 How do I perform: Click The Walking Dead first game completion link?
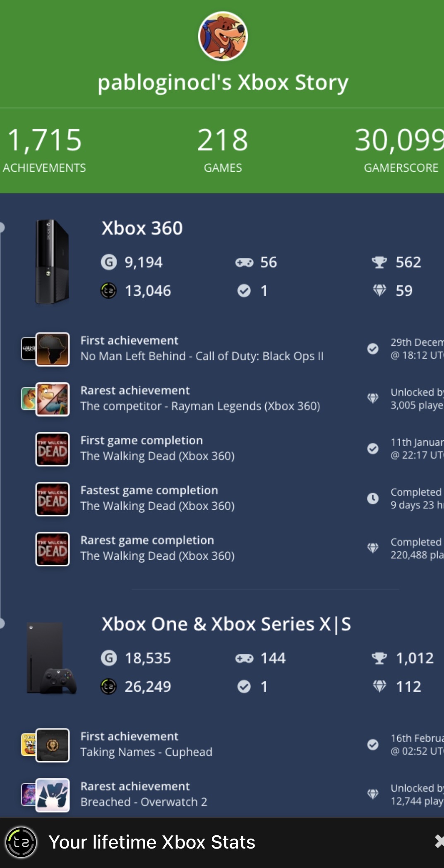(x=157, y=456)
